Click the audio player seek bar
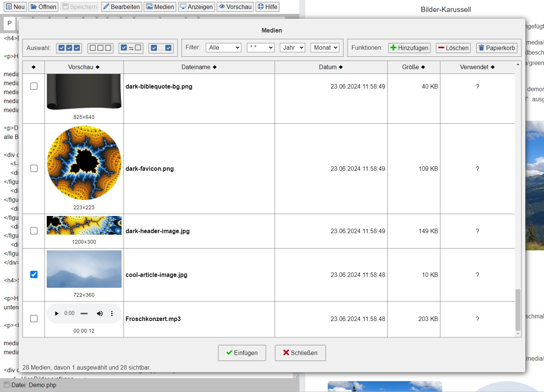The image size is (544, 392). pyautogui.click(x=84, y=314)
